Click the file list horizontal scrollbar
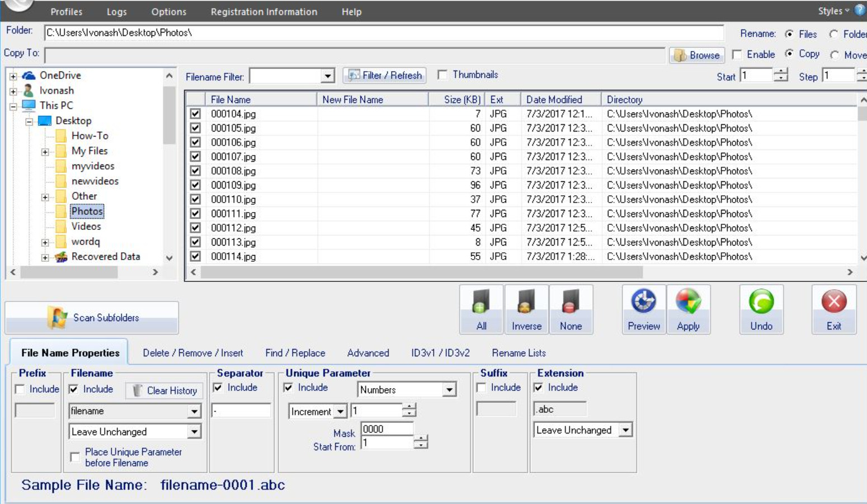 [521, 272]
